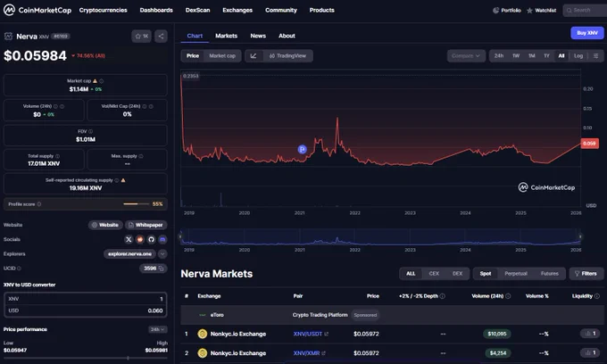
Task: Open Exchanges menu
Action: point(237,10)
